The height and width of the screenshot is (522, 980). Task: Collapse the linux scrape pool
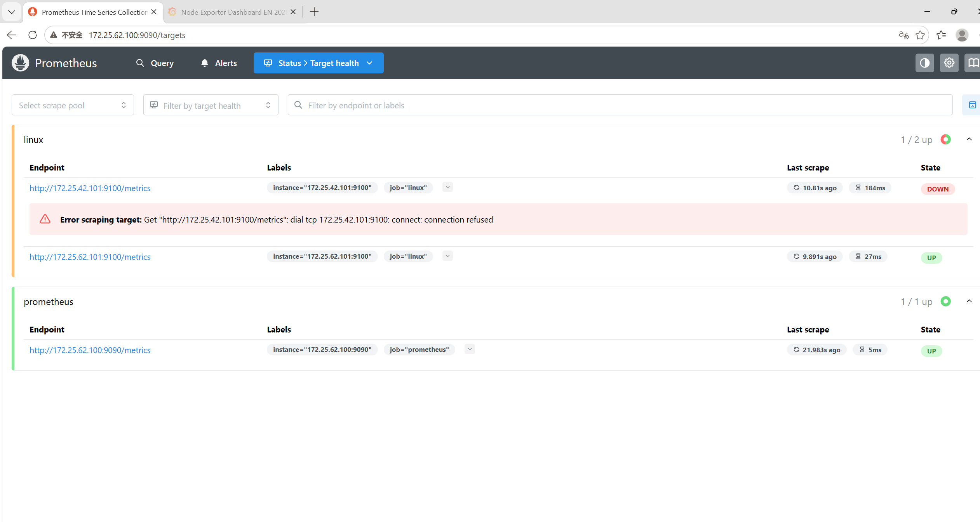(969, 139)
